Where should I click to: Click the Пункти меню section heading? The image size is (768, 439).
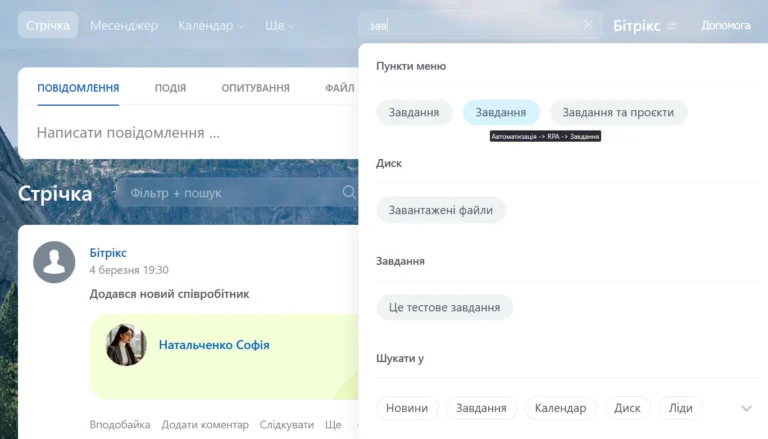coord(411,66)
